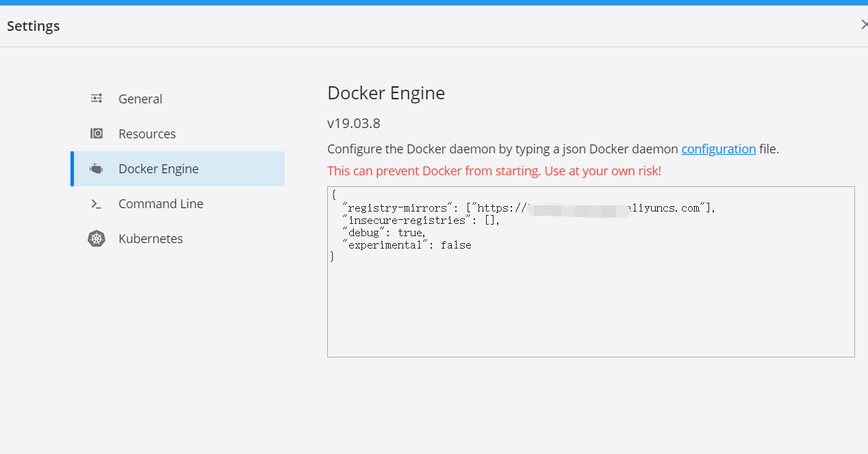Click the General sliders icon in sidebar

coord(96,98)
